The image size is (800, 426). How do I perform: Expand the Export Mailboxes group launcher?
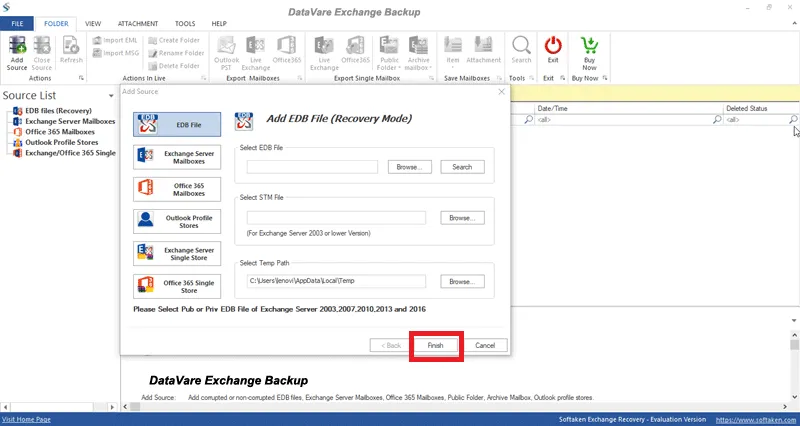[299, 78]
